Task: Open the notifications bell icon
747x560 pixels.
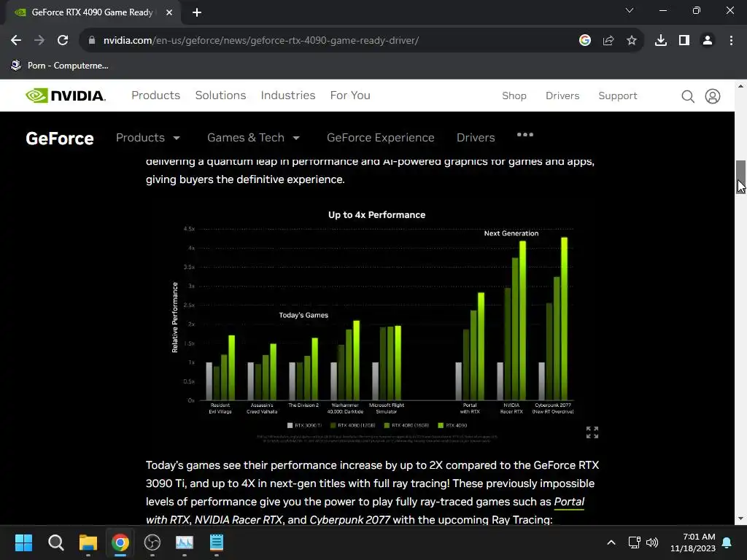Action: pos(727,542)
